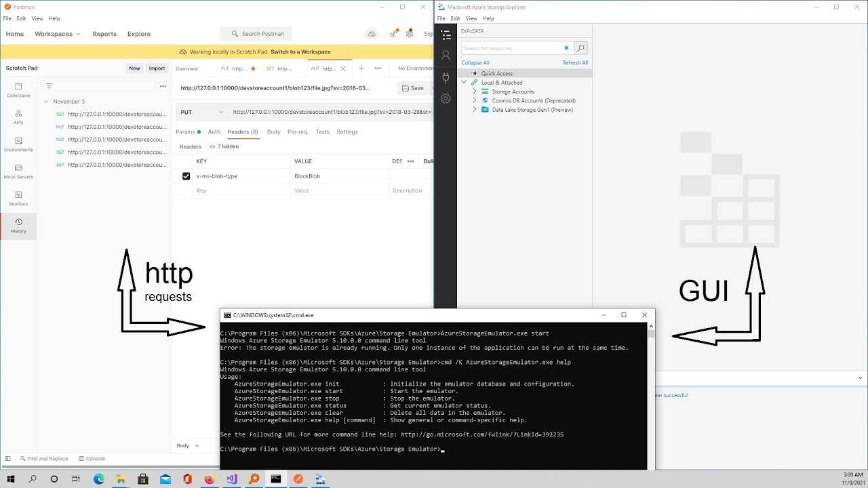Click the Postman cloud sync icon
This screenshot has width=868, height=488.
(x=372, y=34)
